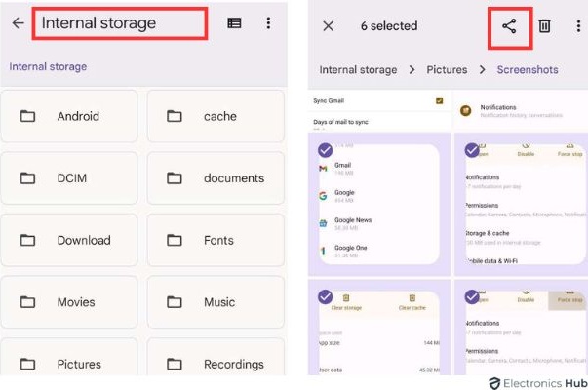
Task: Click folder icon beside Download
Action: 27,240
